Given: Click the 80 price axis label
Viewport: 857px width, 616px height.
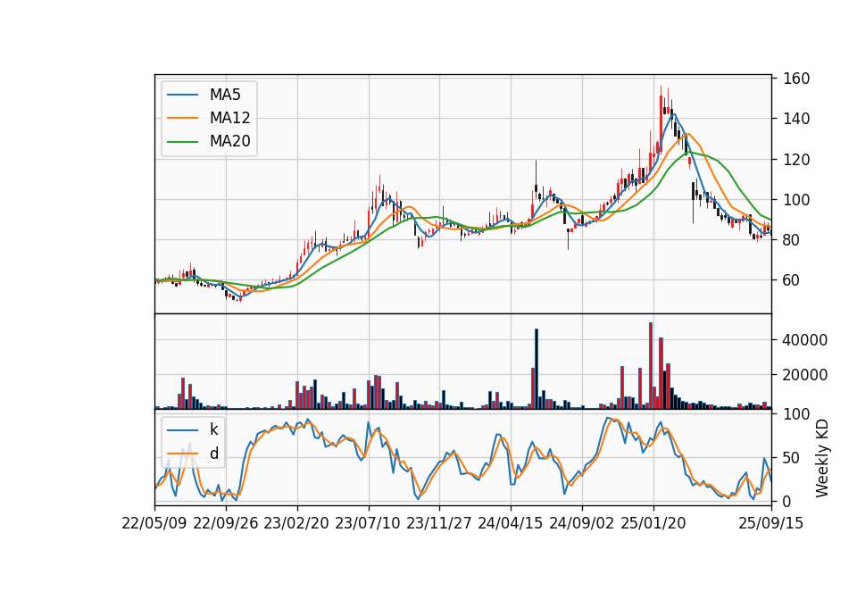Looking at the screenshot, I should click(x=792, y=240).
